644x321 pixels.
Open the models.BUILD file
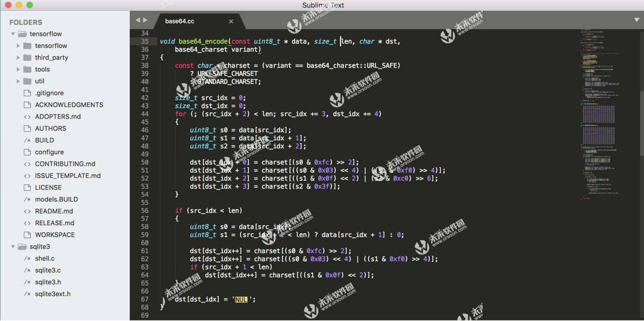point(56,199)
